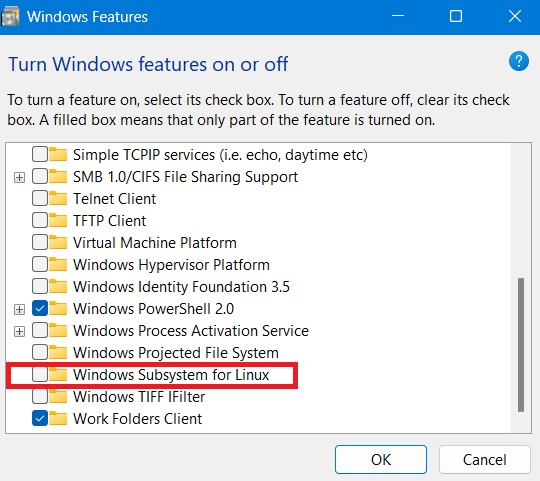The width and height of the screenshot is (540, 481).
Task: Expand the SMB 1.0/CIFS File Sharing Support node
Action: [x=19, y=178]
